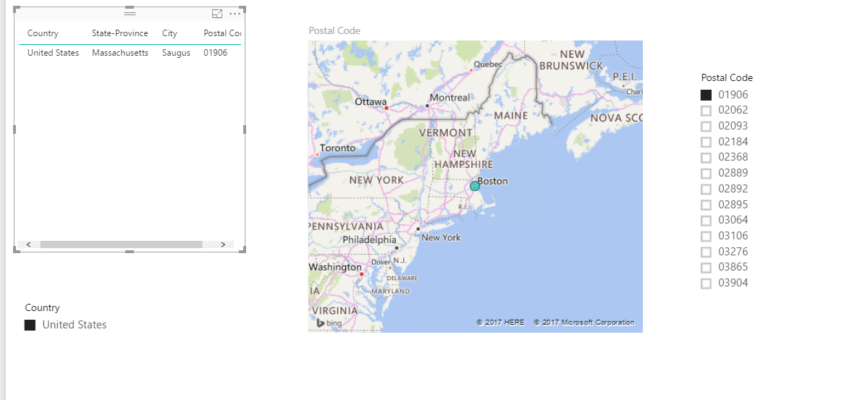The image size is (868, 400).
Task: Select the teal Boston data bubble
Action: point(475,186)
